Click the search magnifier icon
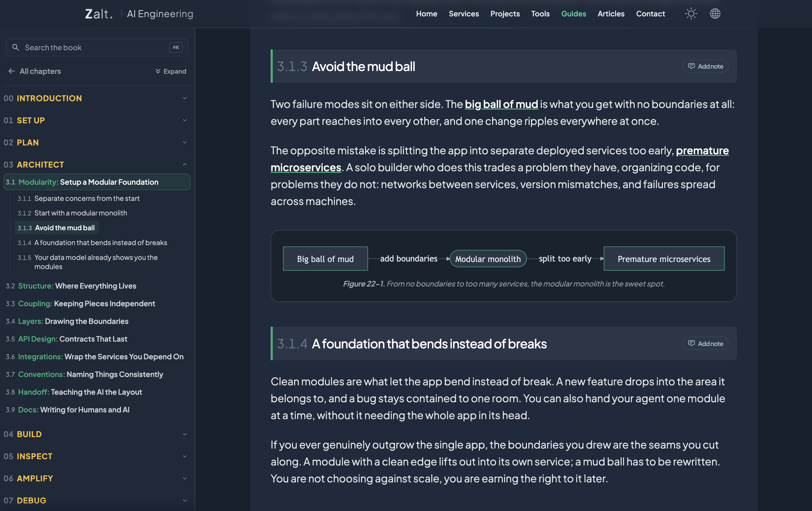This screenshot has height=511, width=812. [x=16, y=48]
